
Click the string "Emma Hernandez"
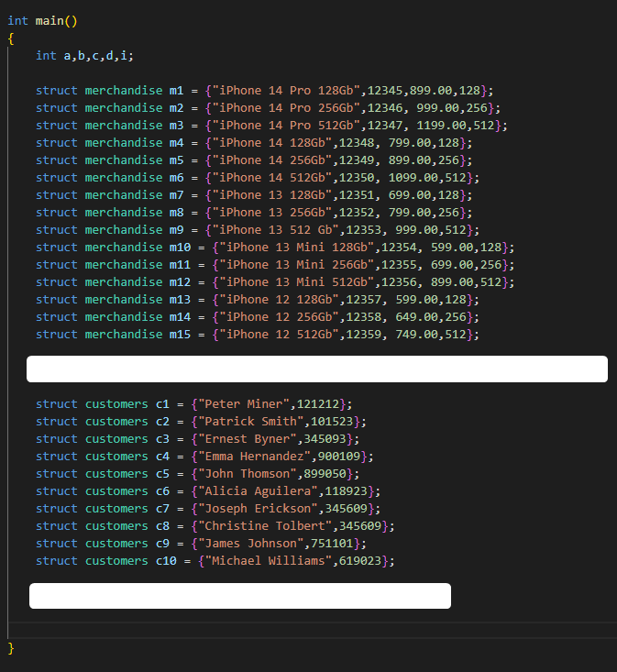[254, 457]
